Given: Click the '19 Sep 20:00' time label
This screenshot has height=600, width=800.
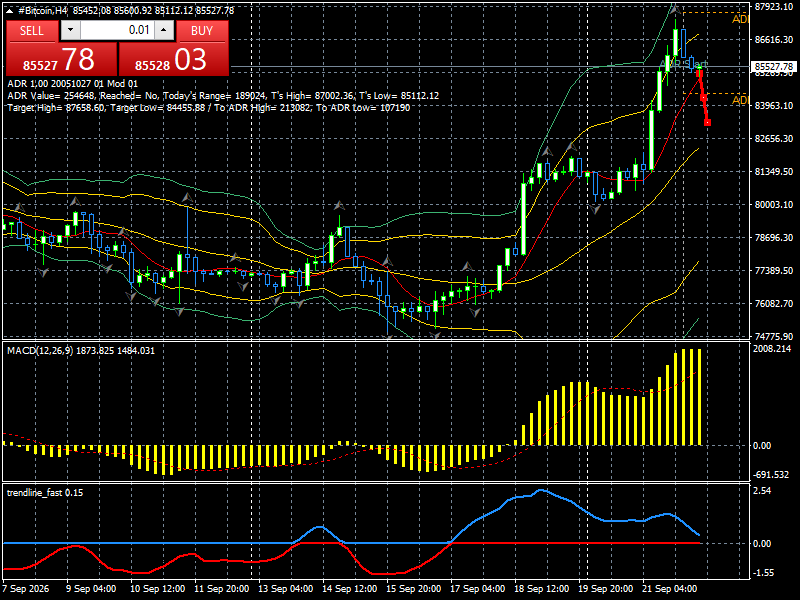Looking at the screenshot, I should pos(606,589).
